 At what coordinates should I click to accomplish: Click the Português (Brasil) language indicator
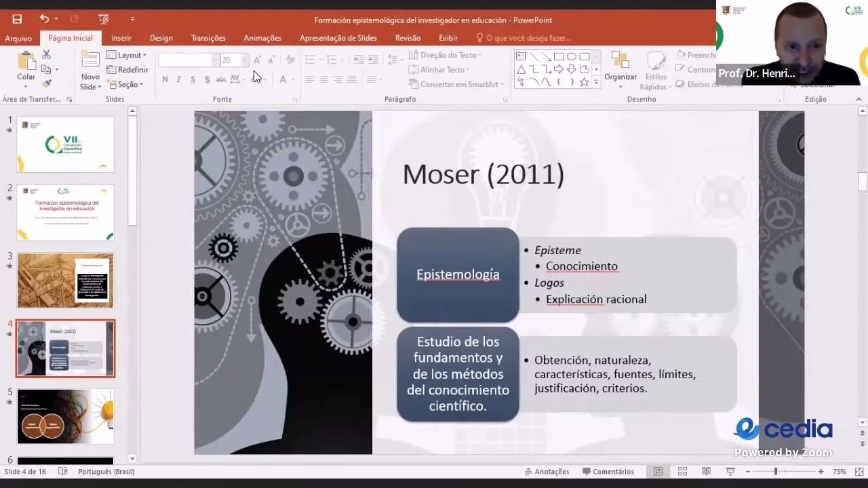click(x=106, y=471)
